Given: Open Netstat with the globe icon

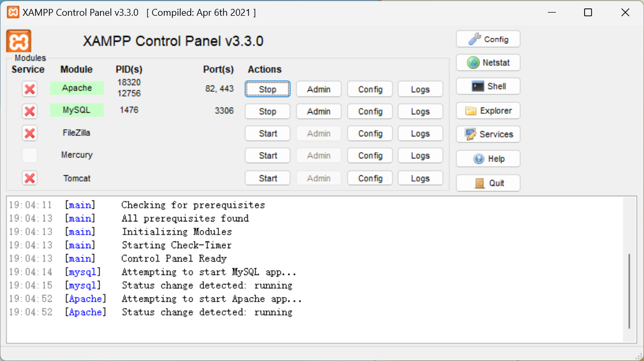Looking at the screenshot, I should pos(488,63).
